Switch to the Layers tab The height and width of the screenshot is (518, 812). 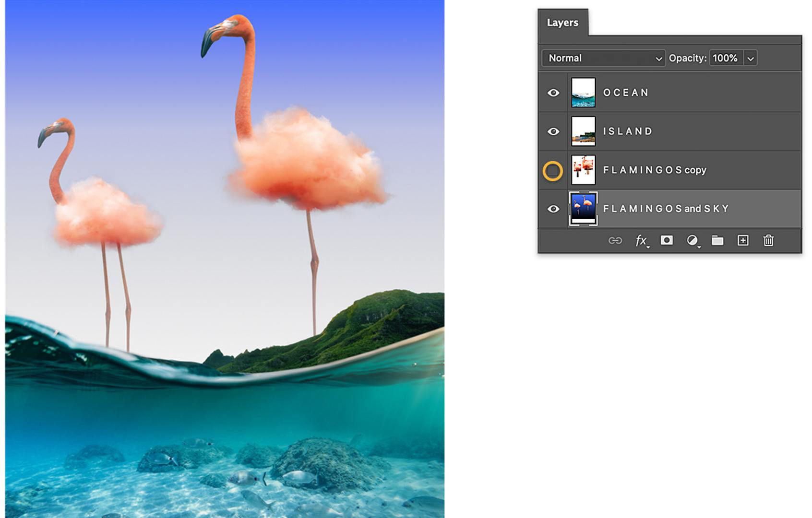coord(562,22)
